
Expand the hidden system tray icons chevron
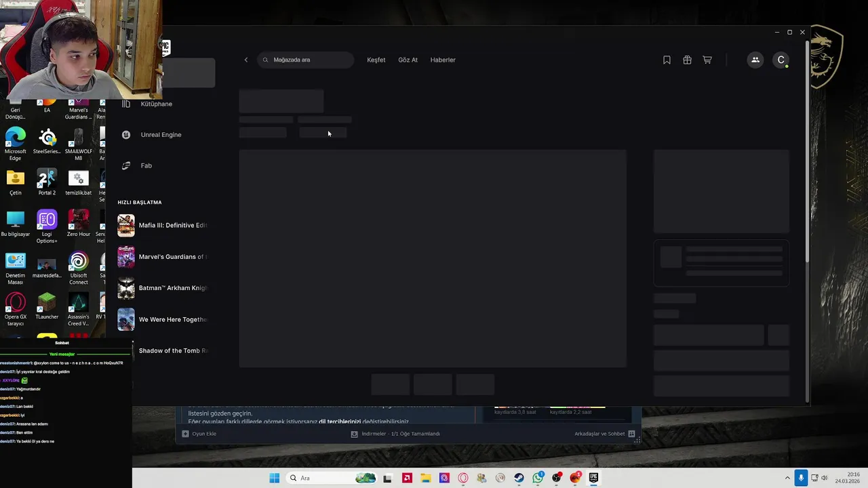point(787,478)
